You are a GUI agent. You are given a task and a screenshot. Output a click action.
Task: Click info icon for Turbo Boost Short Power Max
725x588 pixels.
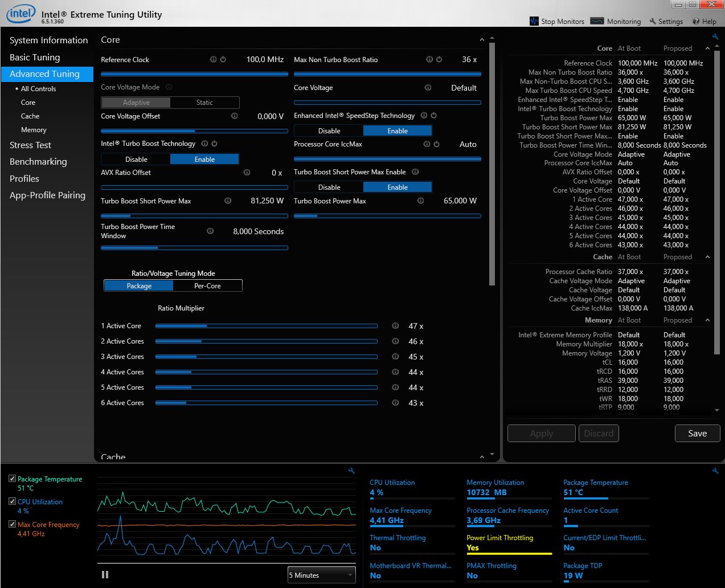pos(228,201)
